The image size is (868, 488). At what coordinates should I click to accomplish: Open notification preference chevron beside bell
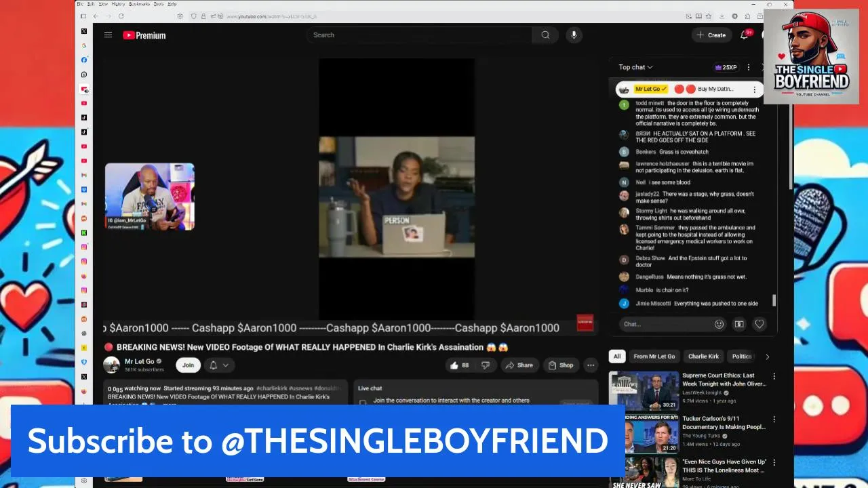(226, 365)
